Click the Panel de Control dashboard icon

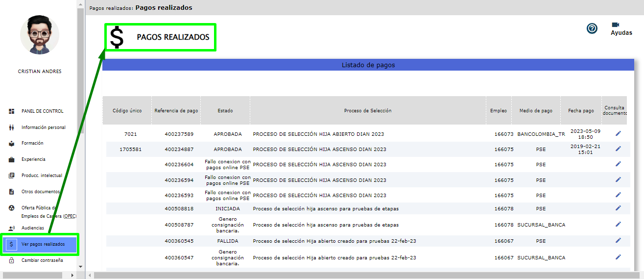pos(12,111)
